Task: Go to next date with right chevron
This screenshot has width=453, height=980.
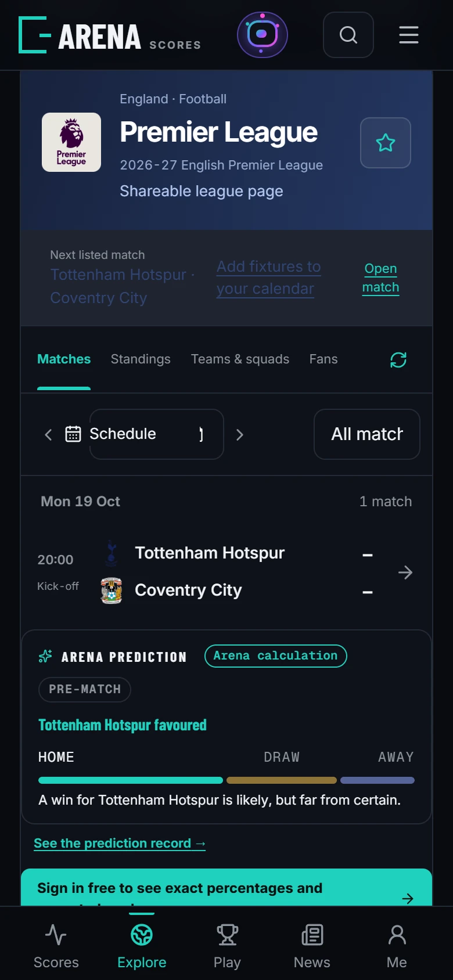Action: (x=240, y=434)
